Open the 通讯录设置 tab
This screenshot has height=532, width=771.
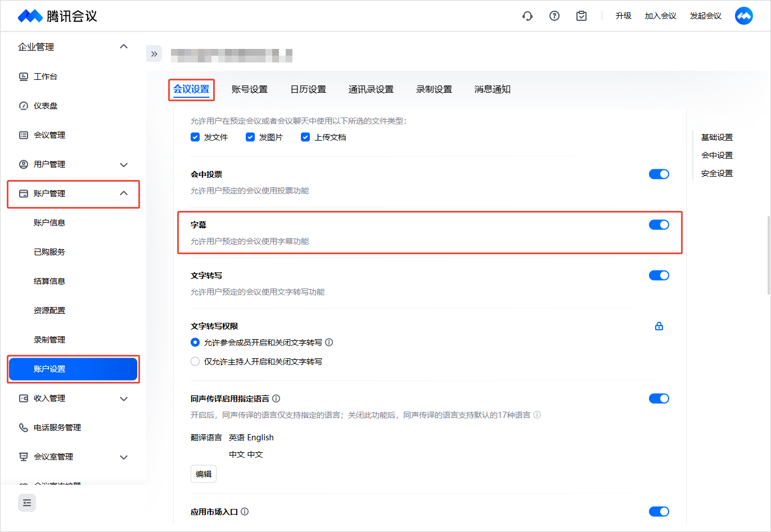pyautogui.click(x=371, y=89)
